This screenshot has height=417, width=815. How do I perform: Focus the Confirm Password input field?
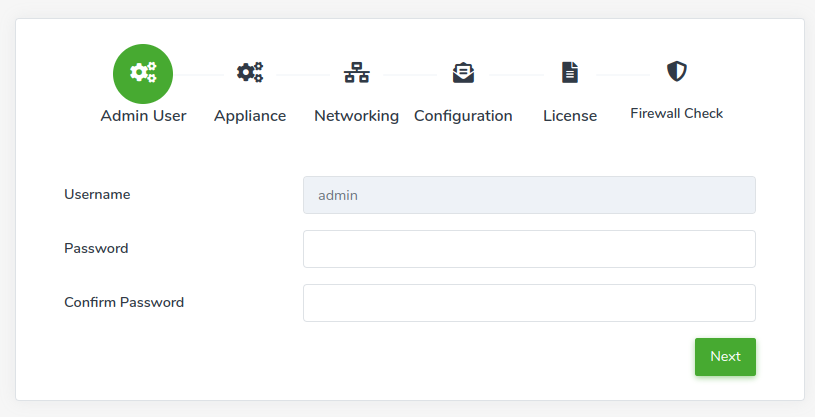[529, 303]
